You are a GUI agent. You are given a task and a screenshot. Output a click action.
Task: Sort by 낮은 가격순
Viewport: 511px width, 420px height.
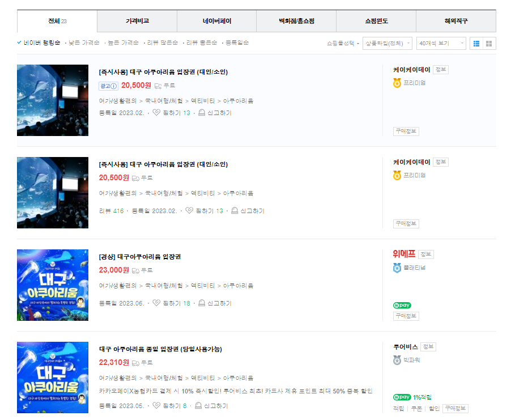[x=84, y=43]
